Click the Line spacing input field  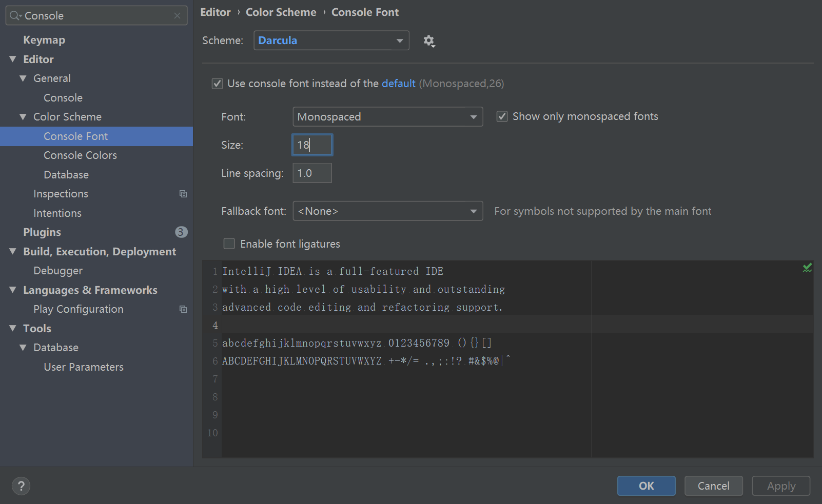(x=312, y=173)
